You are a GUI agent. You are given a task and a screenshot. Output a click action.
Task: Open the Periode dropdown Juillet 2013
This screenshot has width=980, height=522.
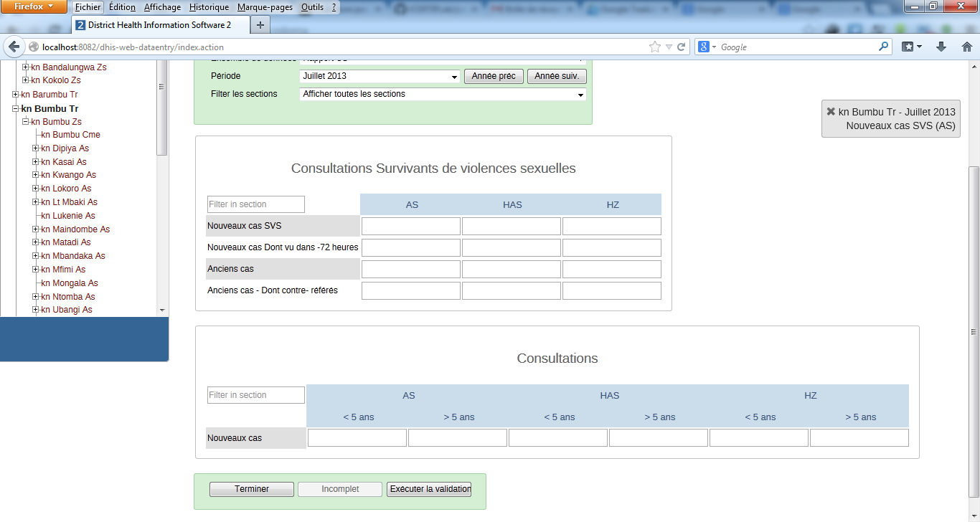[380, 77]
